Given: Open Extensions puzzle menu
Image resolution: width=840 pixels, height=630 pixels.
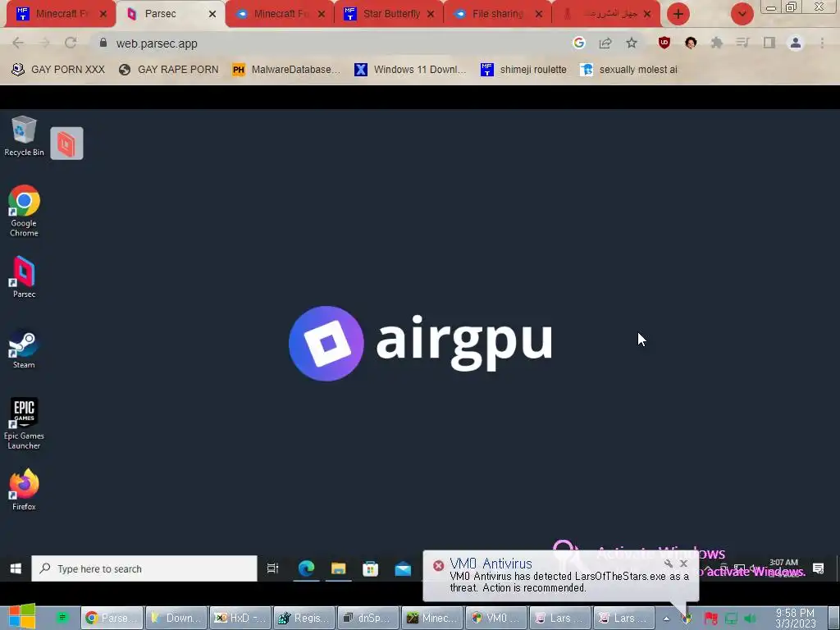Looking at the screenshot, I should [717, 43].
